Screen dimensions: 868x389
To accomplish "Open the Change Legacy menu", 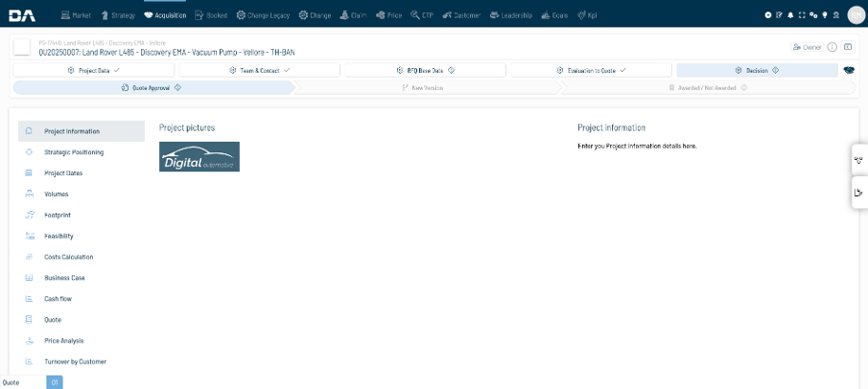I will coord(263,15).
